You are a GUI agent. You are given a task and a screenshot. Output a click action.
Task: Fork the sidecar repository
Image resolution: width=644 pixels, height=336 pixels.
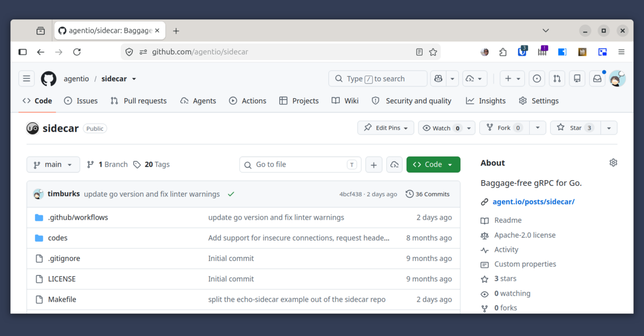point(504,128)
